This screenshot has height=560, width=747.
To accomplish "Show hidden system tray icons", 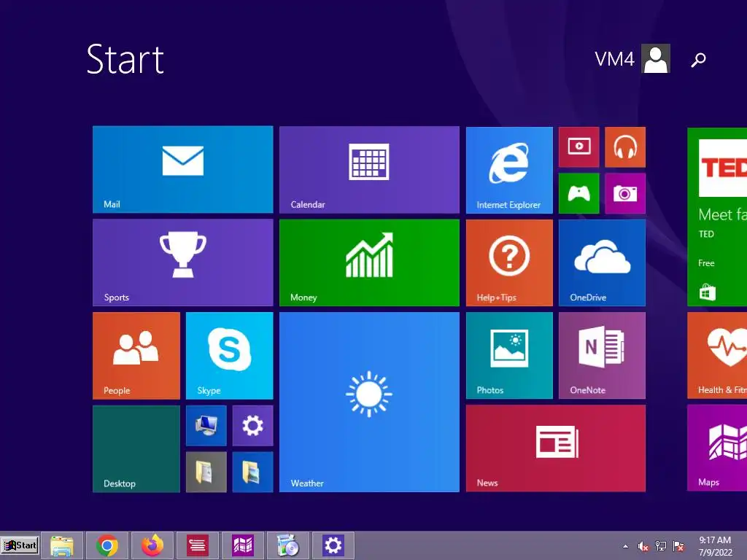I will (625, 546).
